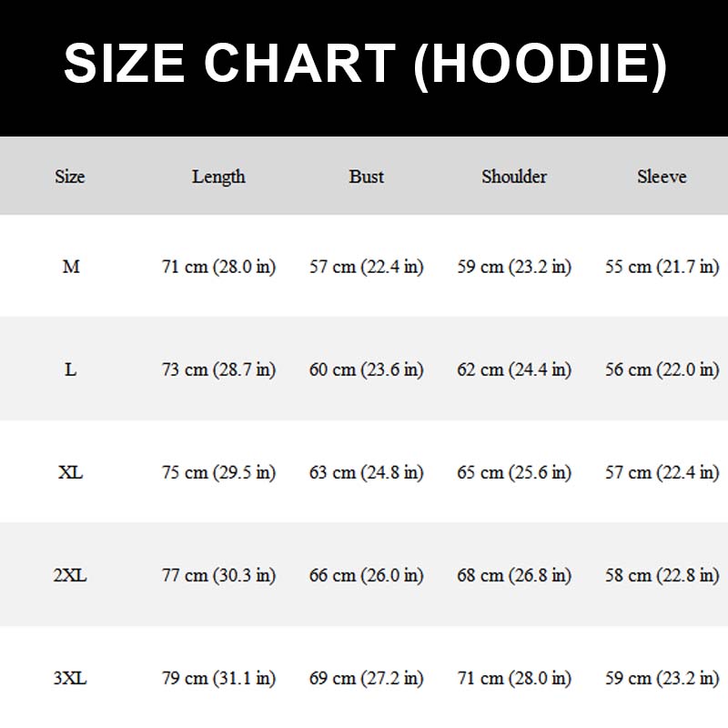The width and height of the screenshot is (728, 728).
Task: Click the Shoulder column header
Action: click(514, 177)
